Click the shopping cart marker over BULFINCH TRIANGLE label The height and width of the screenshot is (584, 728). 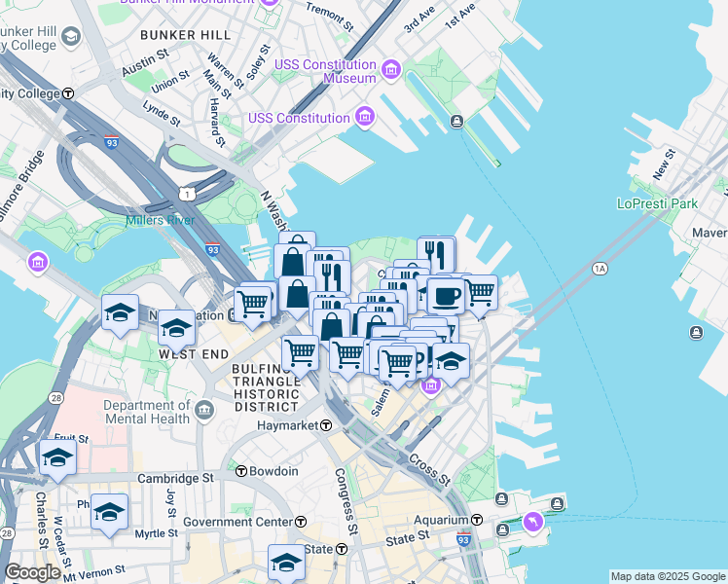(301, 356)
